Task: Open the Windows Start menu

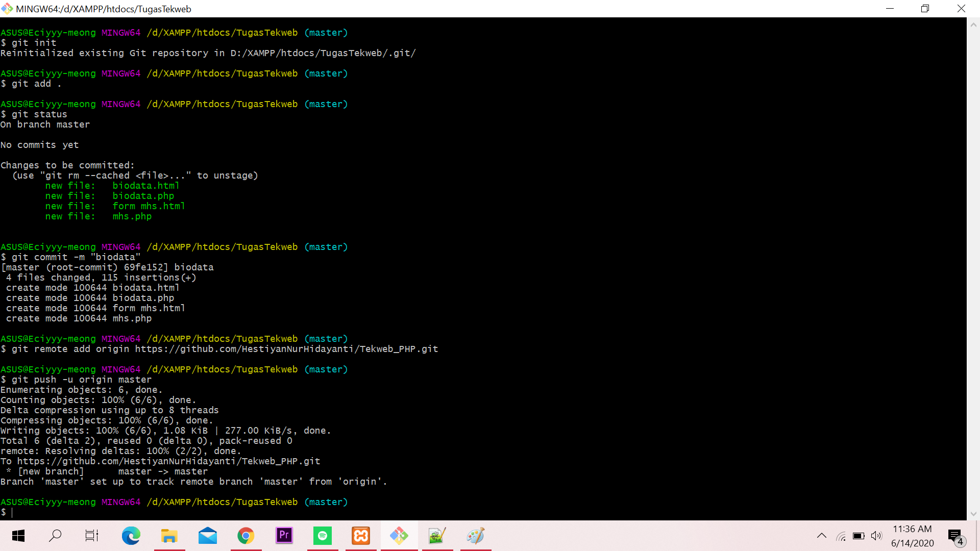Action: pyautogui.click(x=18, y=536)
